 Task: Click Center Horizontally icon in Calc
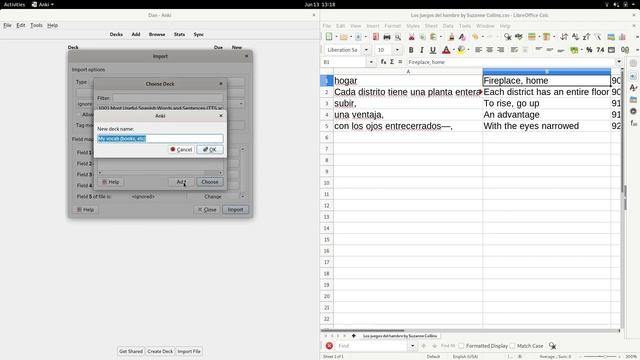tap(489, 50)
